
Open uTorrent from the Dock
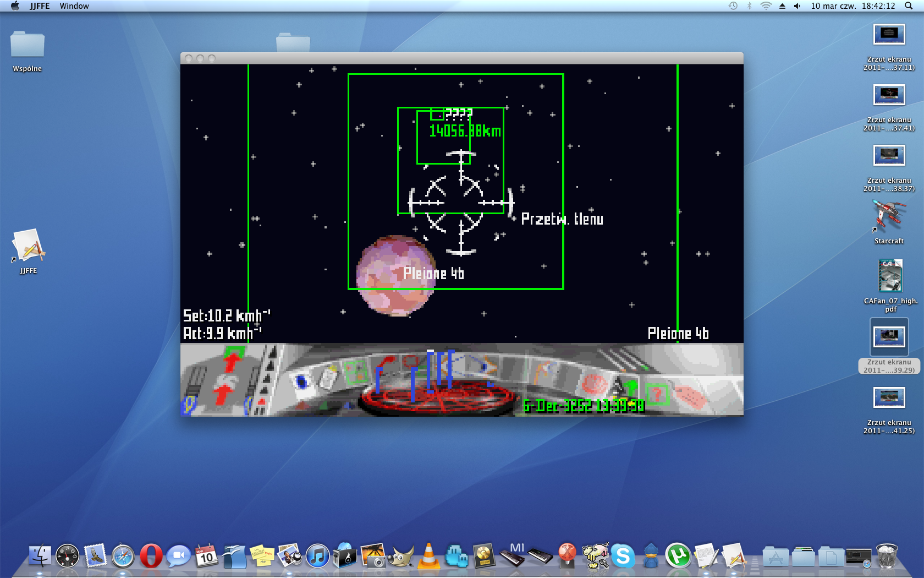click(x=678, y=556)
